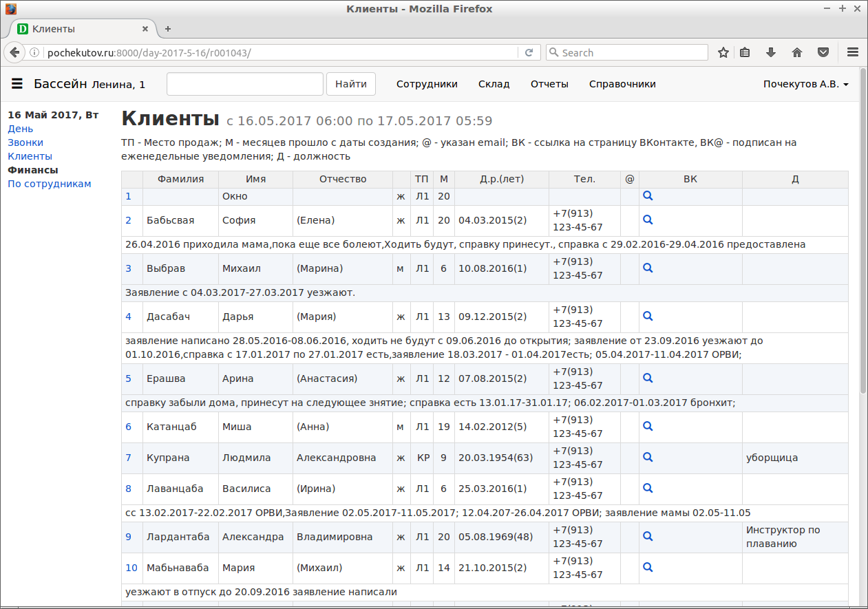The image size is (868, 609).
Task: Select birth date 14.02.2012(5)
Action: coord(502,427)
